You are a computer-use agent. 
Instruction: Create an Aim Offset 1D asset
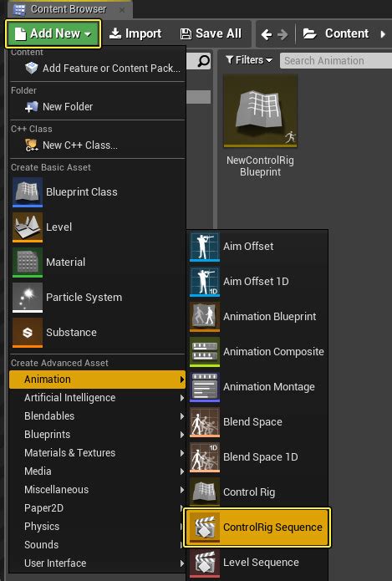pyautogui.click(x=257, y=281)
